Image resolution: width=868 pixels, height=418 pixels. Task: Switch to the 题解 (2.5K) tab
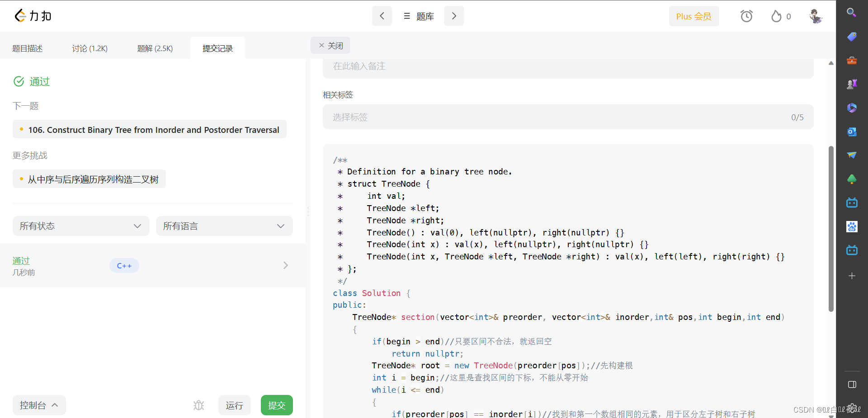tap(155, 48)
